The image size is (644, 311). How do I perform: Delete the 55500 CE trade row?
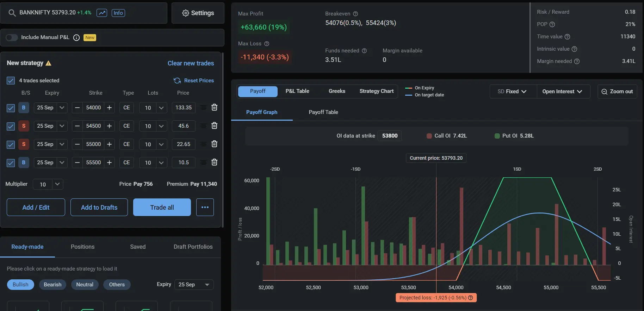click(214, 162)
